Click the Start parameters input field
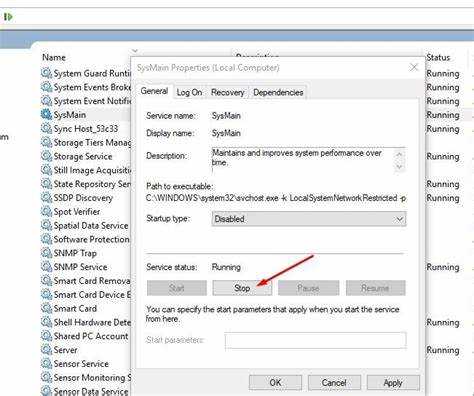 tap(315, 341)
